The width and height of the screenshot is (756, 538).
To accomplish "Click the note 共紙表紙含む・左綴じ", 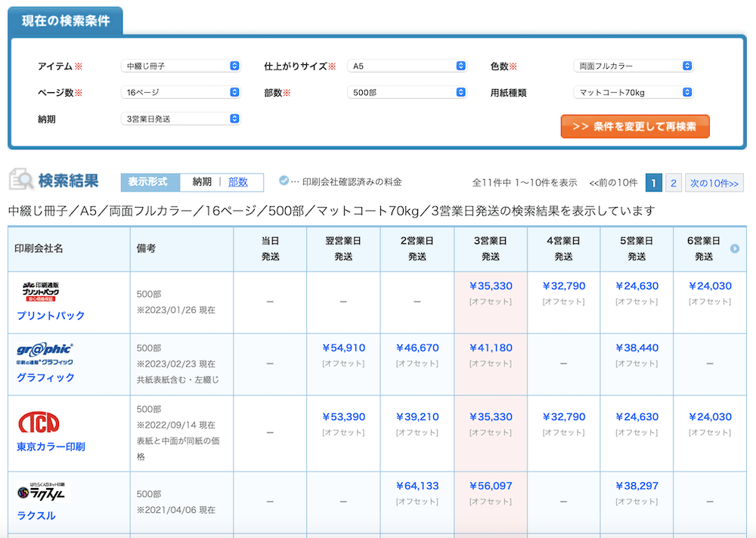I will point(178,380).
